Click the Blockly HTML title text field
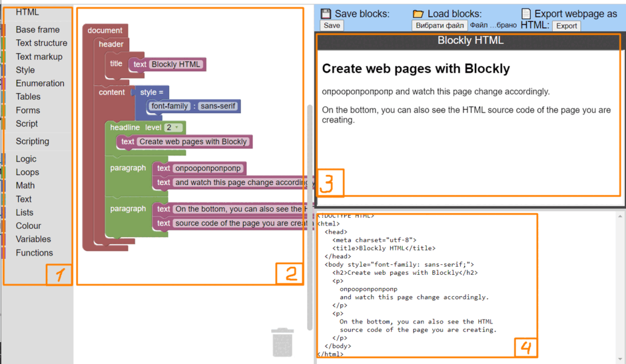Screen dimensions: 626x364 (x=176, y=65)
